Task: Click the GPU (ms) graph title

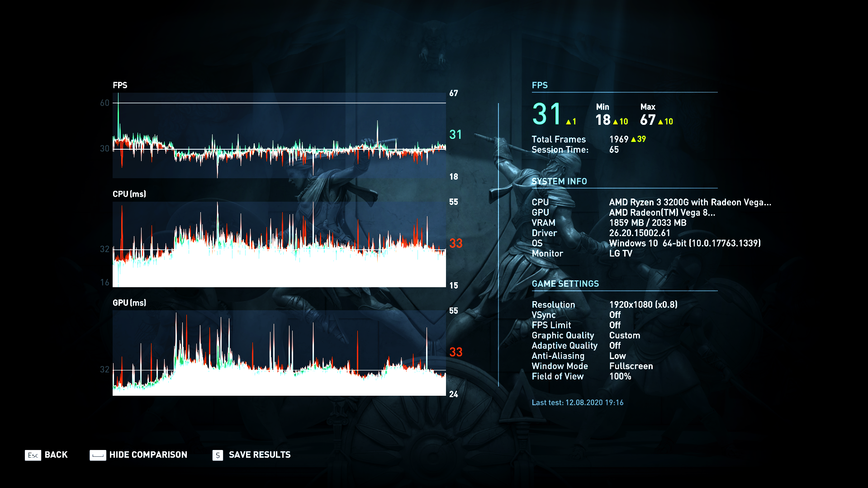Action: pyautogui.click(x=129, y=303)
